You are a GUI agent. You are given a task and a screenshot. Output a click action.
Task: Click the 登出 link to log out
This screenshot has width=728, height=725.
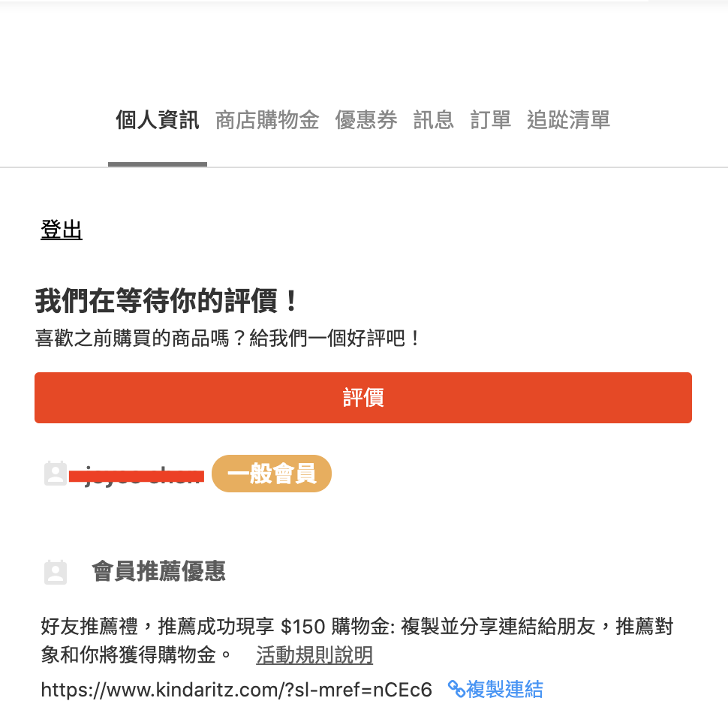coord(62,230)
